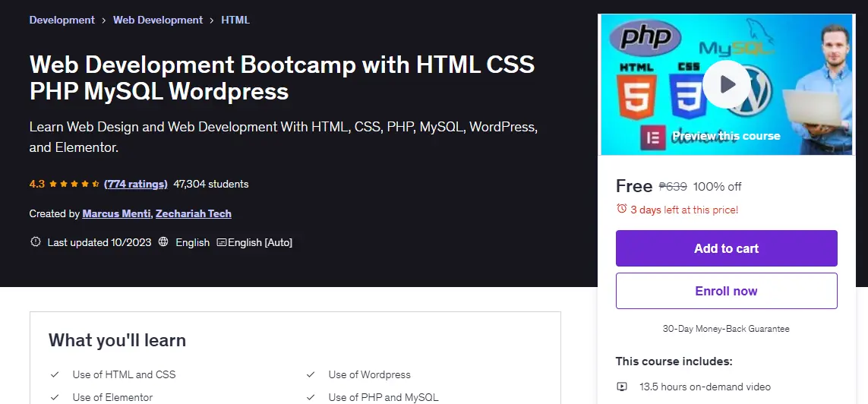This screenshot has height=404, width=868.
Task: Click the Free price label
Action: click(x=634, y=186)
